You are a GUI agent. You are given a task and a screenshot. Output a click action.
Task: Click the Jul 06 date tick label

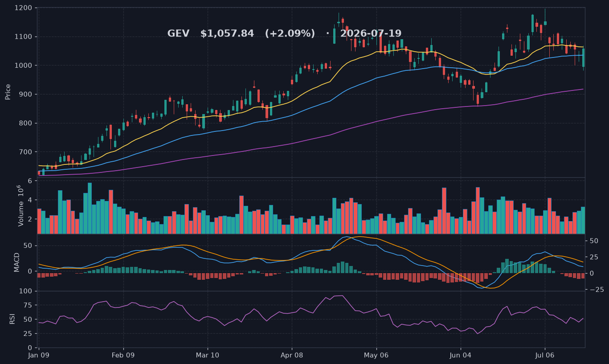coord(544,355)
